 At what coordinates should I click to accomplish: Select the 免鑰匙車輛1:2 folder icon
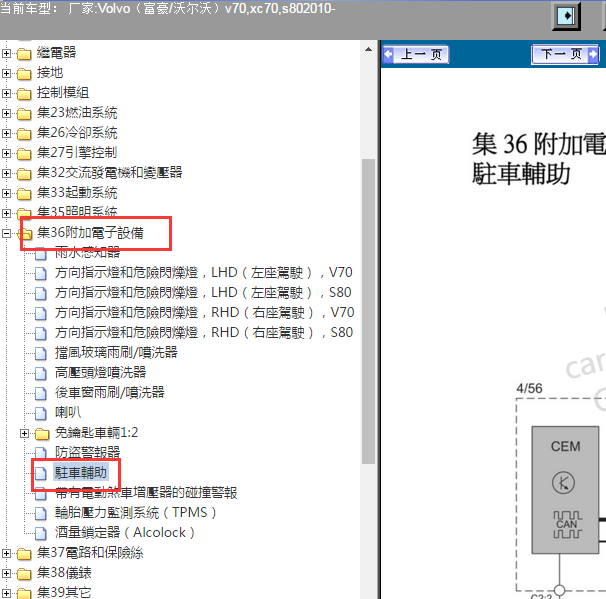click(42, 434)
